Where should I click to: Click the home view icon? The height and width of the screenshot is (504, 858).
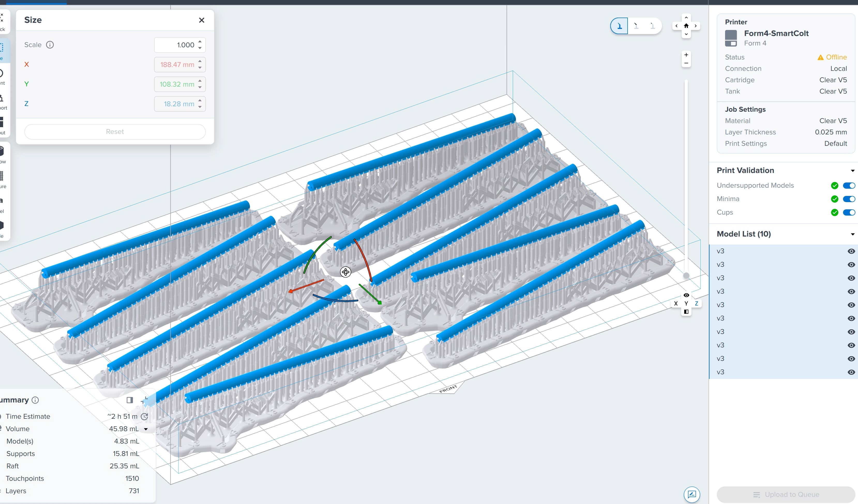[x=686, y=26]
